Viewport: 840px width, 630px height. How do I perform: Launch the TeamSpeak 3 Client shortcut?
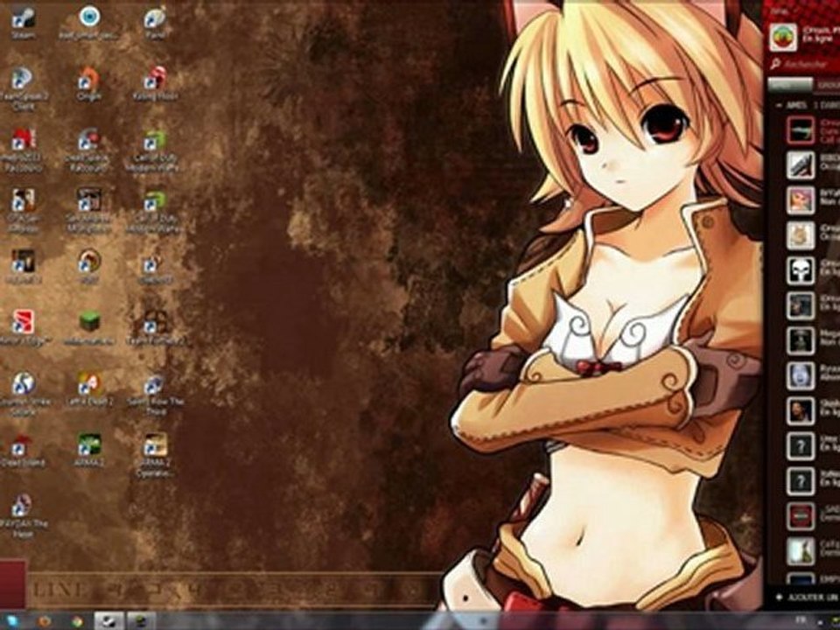point(23,87)
